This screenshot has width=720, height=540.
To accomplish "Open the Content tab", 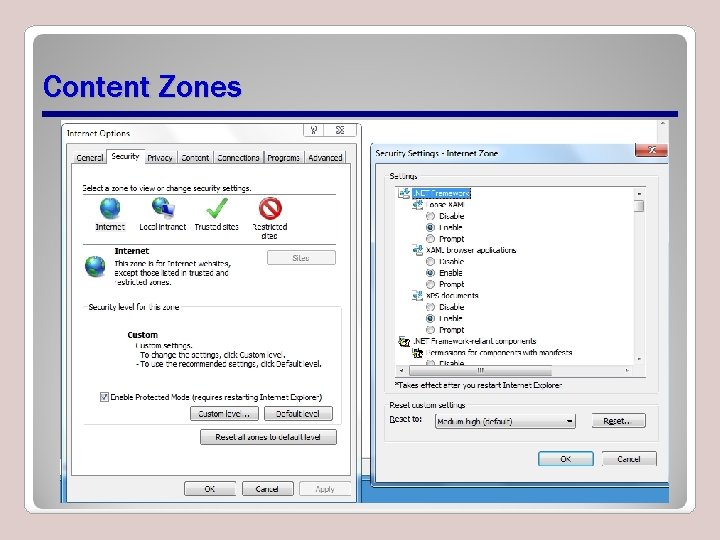I will 195,158.
